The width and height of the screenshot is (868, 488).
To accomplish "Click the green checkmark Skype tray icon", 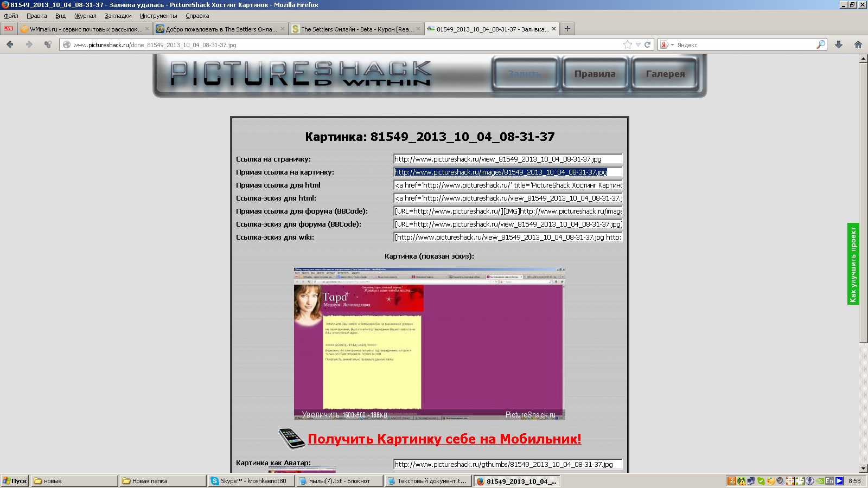I will (761, 481).
